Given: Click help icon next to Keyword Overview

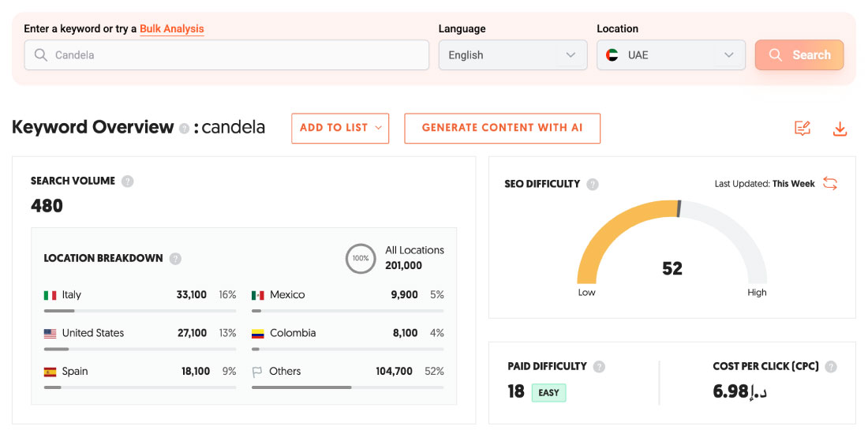Looking at the screenshot, I should coord(184,128).
